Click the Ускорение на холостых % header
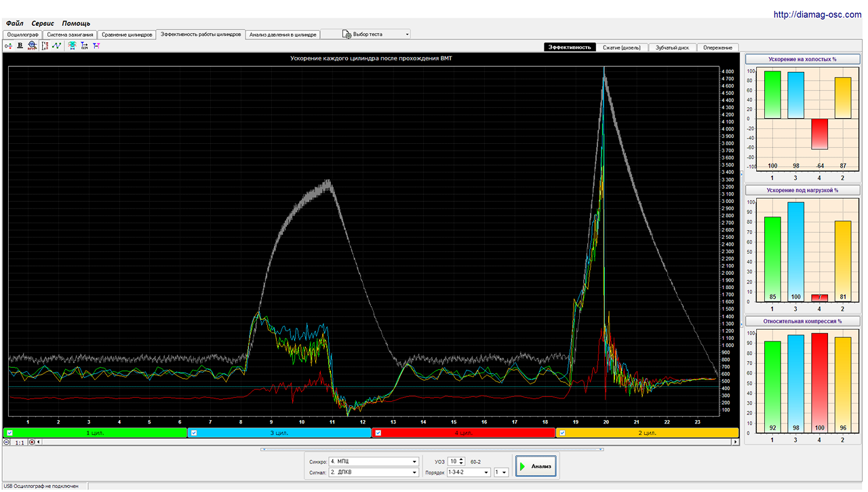 (x=802, y=60)
